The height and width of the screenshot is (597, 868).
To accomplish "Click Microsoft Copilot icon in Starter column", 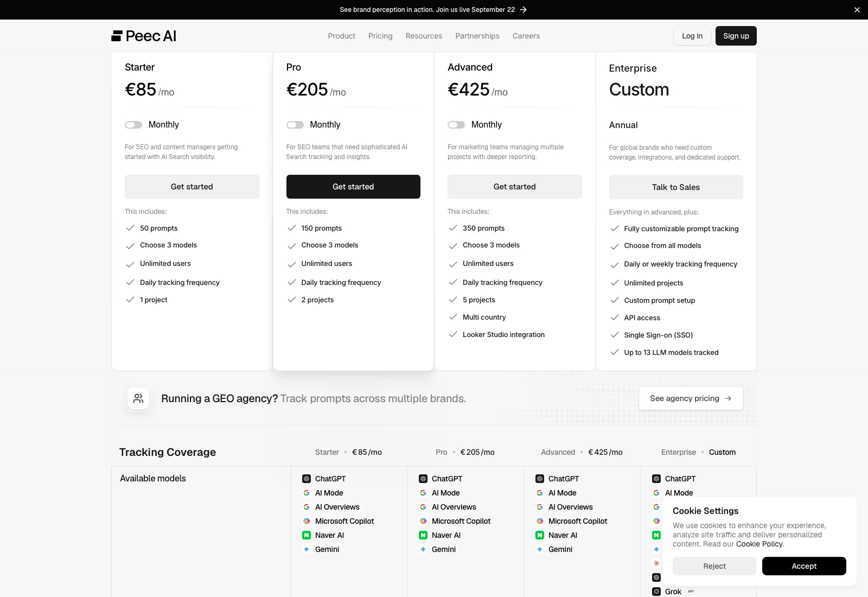I will pyautogui.click(x=307, y=521).
